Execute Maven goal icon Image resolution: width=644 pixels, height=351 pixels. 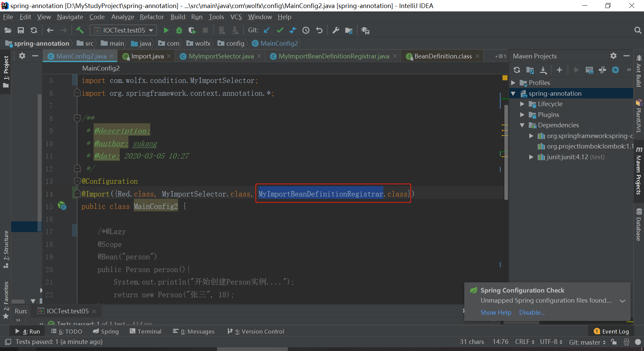pyautogui.click(x=589, y=70)
